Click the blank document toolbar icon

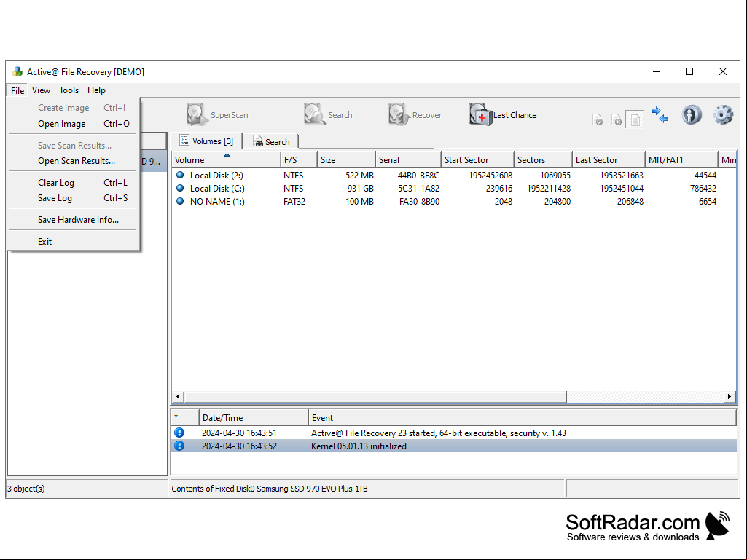pyautogui.click(x=635, y=120)
